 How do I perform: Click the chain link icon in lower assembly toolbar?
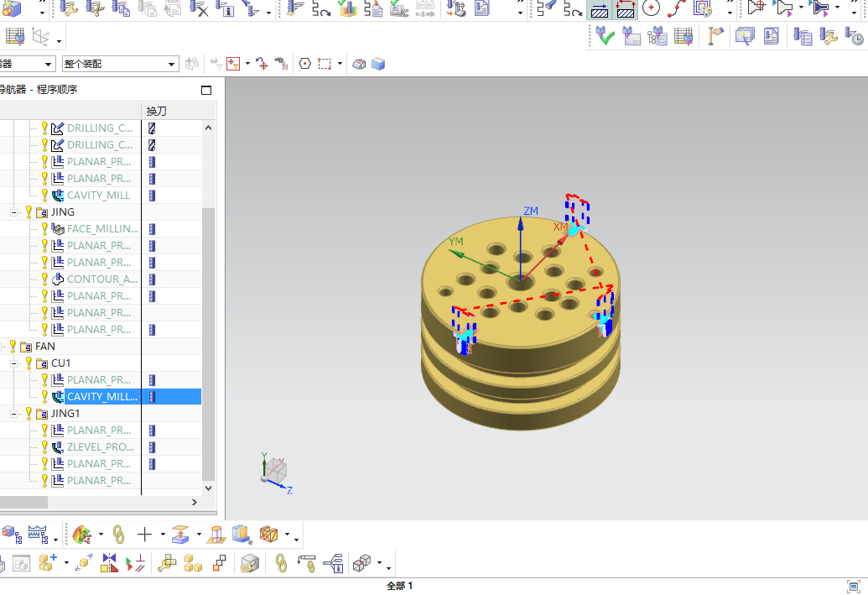(281, 563)
